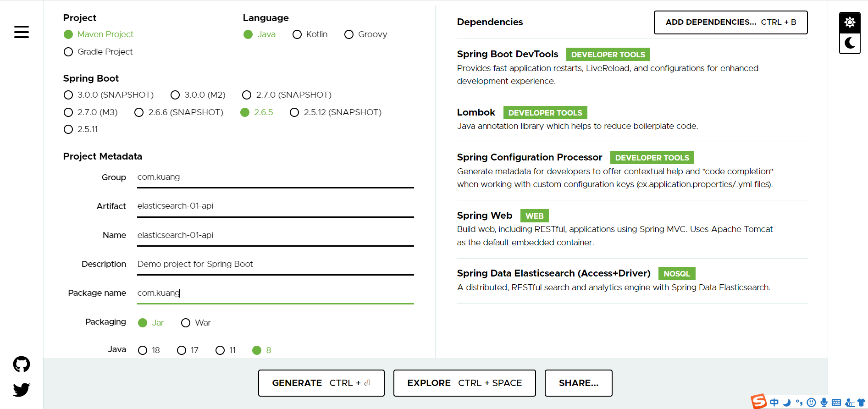The height and width of the screenshot is (409, 868).
Task: Click the Generate button
Action: coord(321,383)
